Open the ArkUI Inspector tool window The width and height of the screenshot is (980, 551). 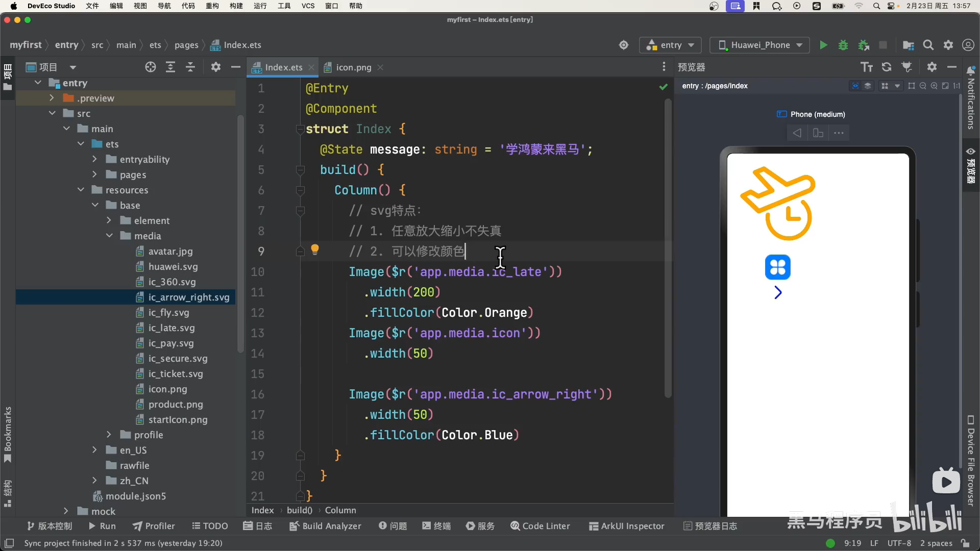pos(626,526)
